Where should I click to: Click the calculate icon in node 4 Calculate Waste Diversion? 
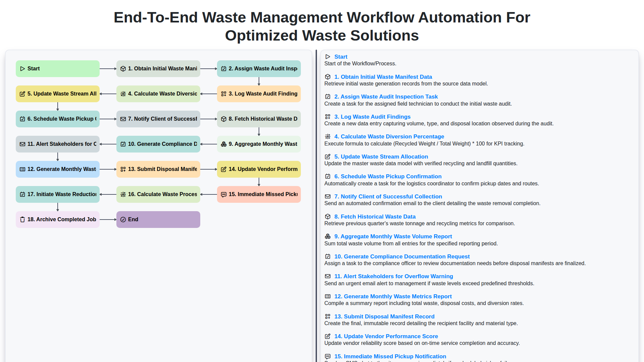(123, 94)
